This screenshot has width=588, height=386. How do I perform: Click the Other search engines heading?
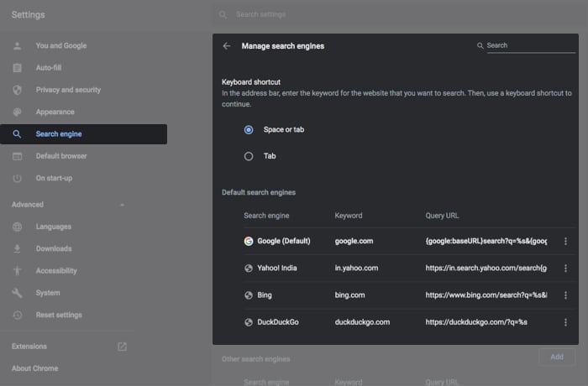255,359
